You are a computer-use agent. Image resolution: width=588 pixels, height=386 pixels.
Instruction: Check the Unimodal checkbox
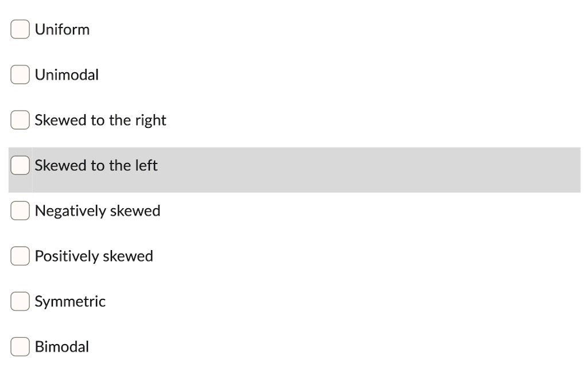(x=20, y=75)
